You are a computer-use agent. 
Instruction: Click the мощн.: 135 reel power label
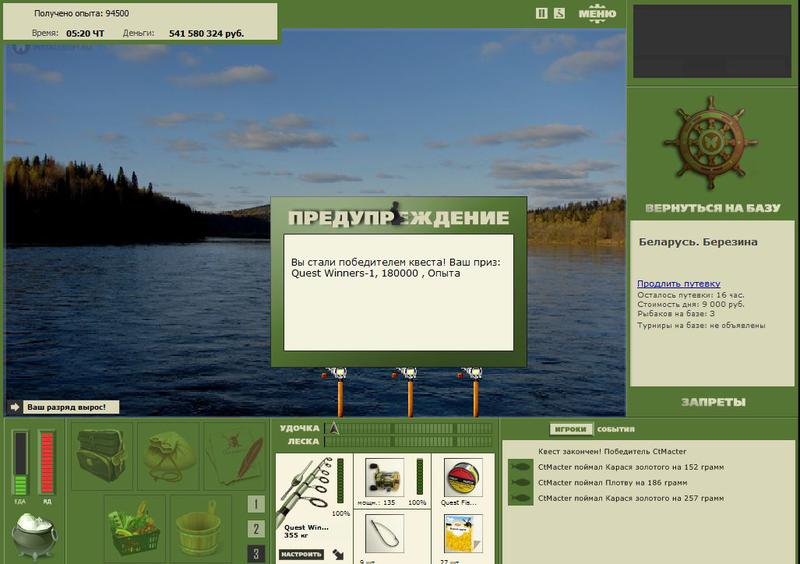tap(376, 503)
